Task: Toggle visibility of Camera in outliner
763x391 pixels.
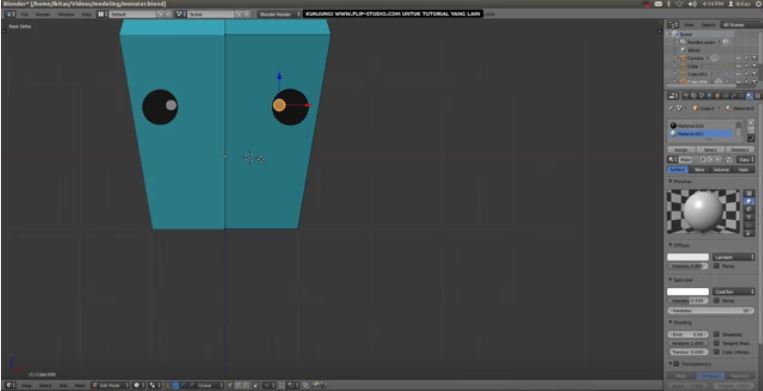Action: click(x=738, y=58)
